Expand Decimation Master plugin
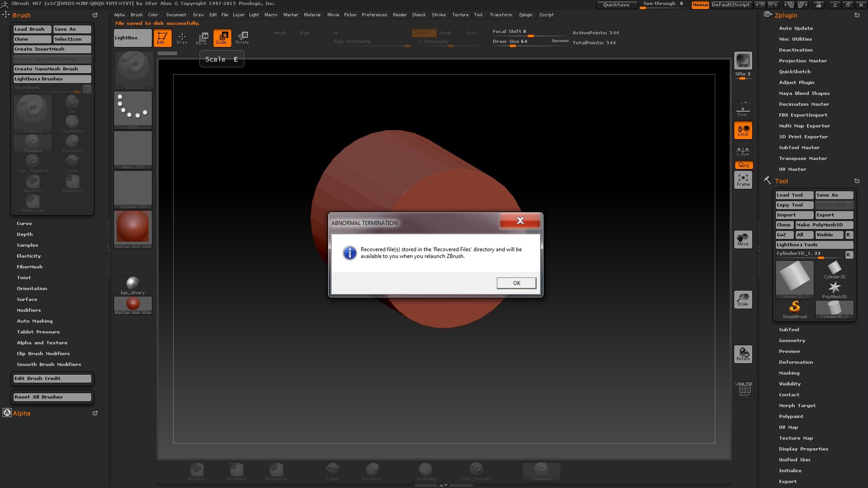 [x=804, y=104]
